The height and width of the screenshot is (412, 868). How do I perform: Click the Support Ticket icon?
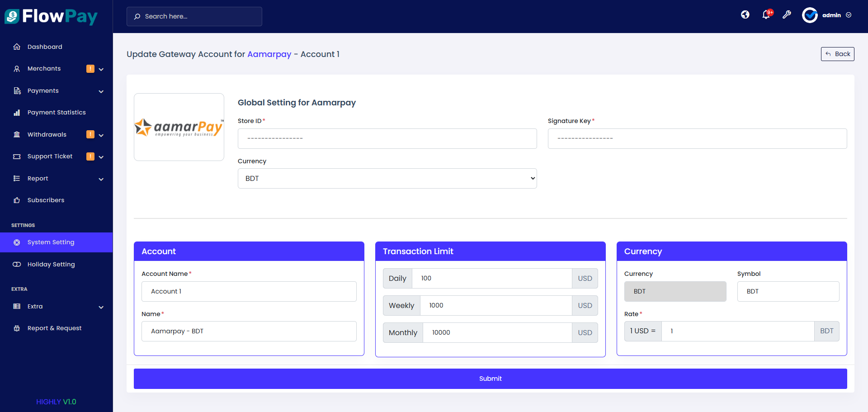click(17, 156)
